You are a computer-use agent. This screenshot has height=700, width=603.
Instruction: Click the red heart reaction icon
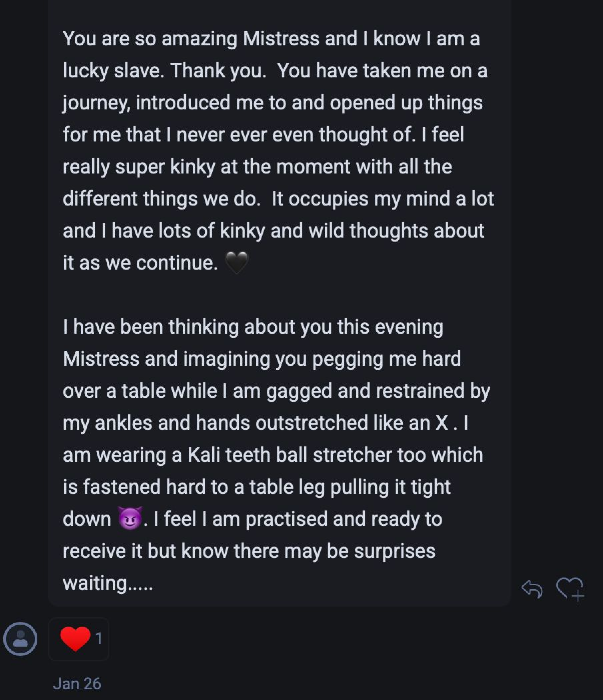[x=75, y=638]
